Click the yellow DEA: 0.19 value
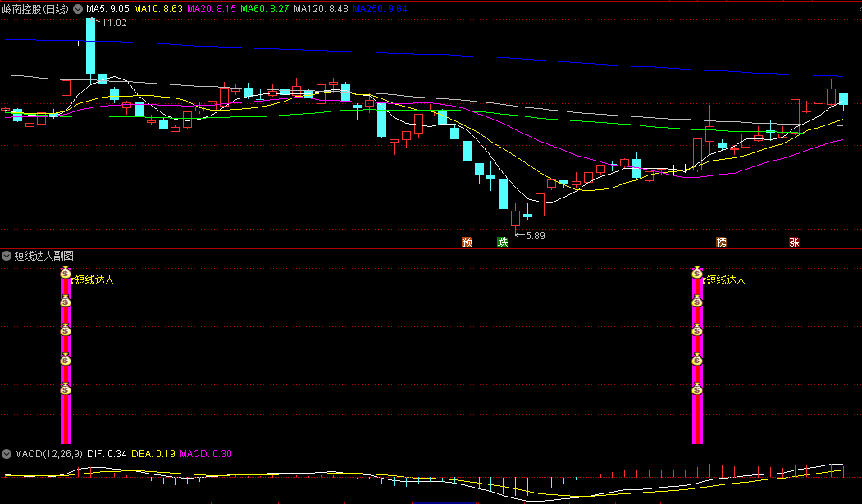Image resolution: width=862 pixels, height=504 pixels. click(x=153, y=454)
